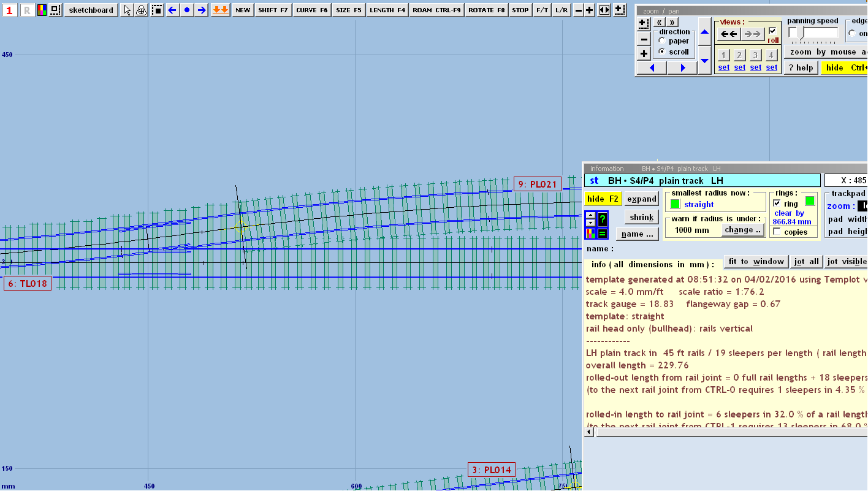Click the 'shrink' button in information panel
This screenshot has width=868, height=491.
point(642,217)
